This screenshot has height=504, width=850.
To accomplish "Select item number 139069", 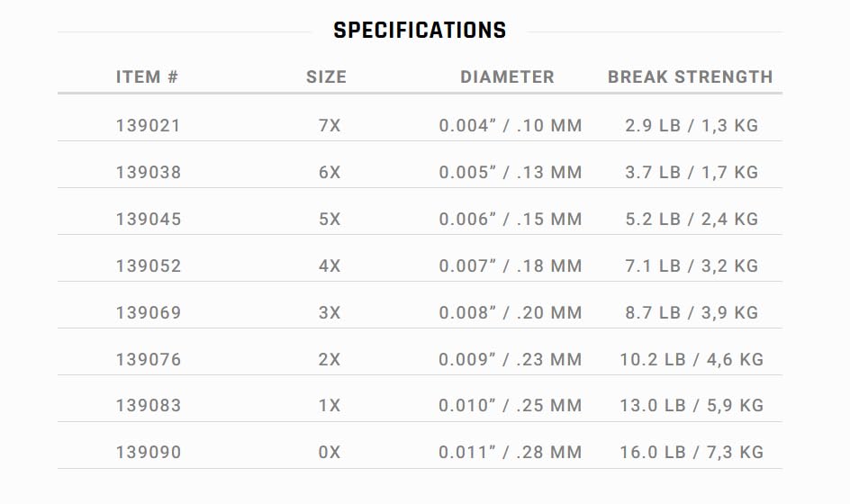I will coord(149,312).
